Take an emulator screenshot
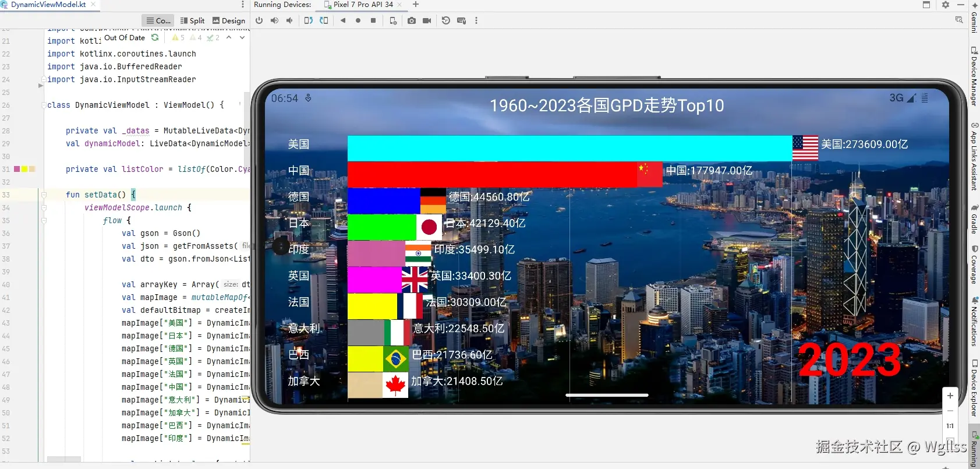The height and width of the screenshot is (469, 980). click(x=412, y=20)
